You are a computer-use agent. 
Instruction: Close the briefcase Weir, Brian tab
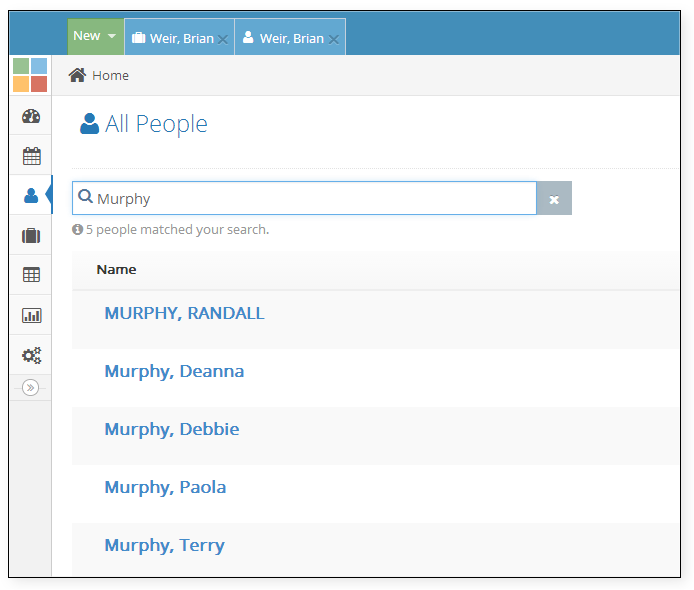click(223, 39)
